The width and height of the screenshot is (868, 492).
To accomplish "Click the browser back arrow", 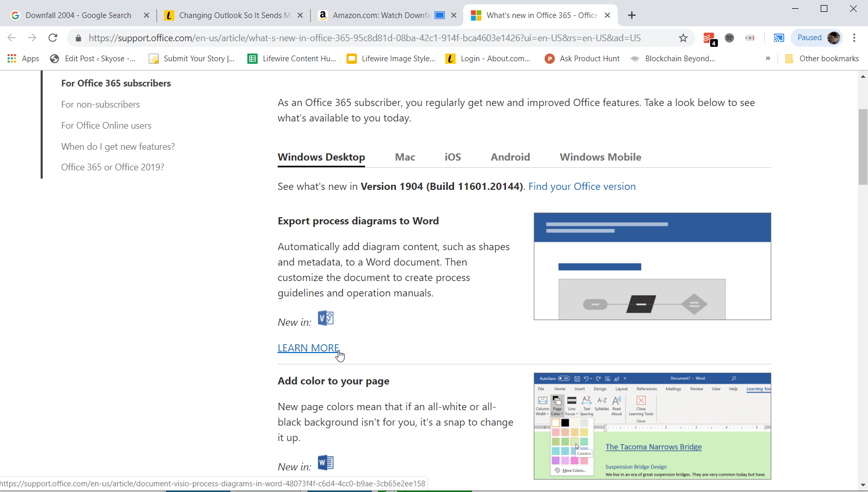I will point(12,38).
